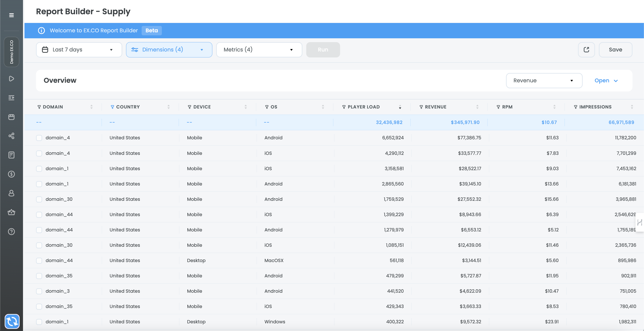Open the Revenue overview dropdown

544,80
